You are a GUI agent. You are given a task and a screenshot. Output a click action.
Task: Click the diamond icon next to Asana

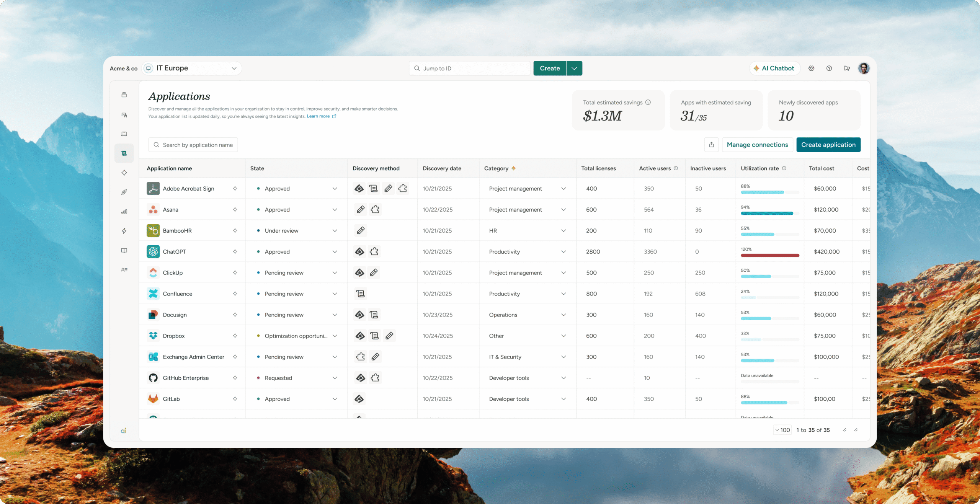click(235, 209)
